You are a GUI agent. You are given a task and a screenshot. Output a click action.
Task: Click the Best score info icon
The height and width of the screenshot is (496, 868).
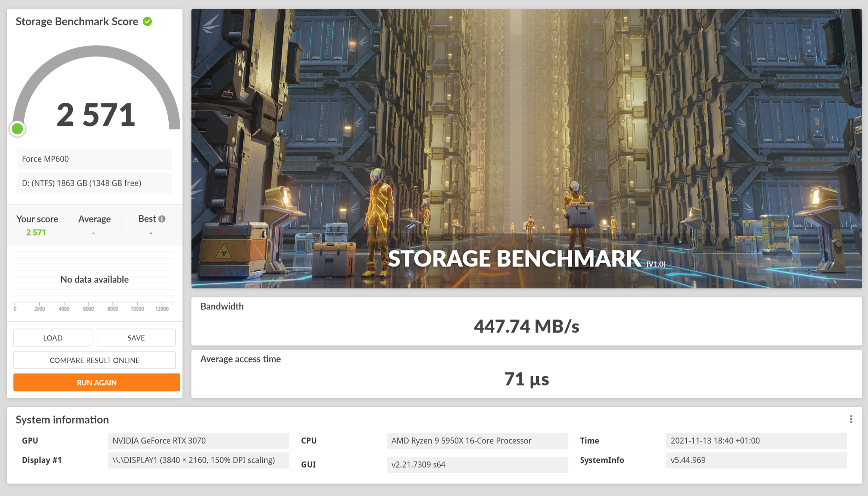coord(162,219)
